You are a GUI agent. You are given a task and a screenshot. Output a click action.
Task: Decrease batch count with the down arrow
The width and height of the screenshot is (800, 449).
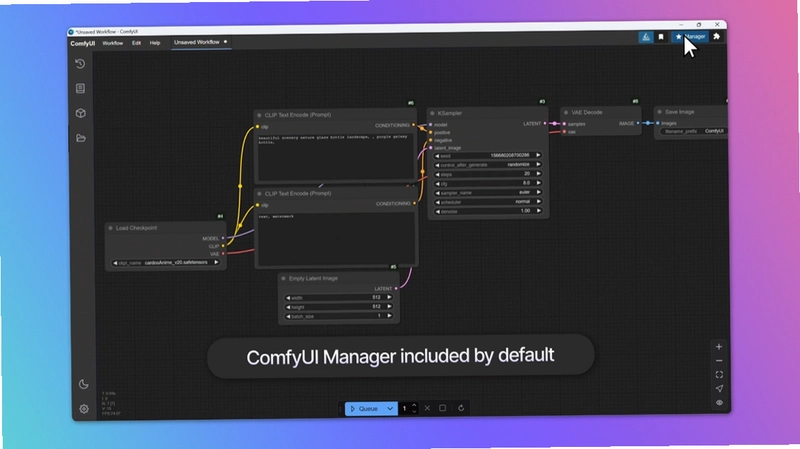pos(414,411)
